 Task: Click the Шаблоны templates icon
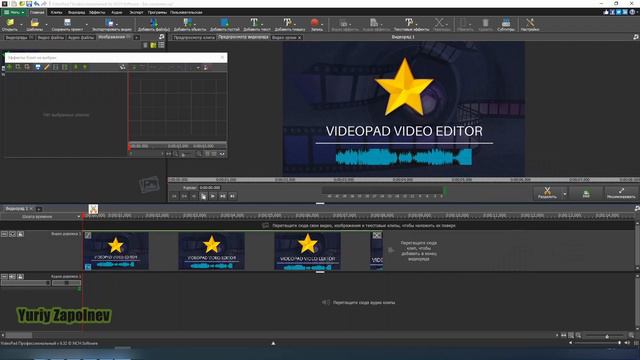click(x=35, y=23)
